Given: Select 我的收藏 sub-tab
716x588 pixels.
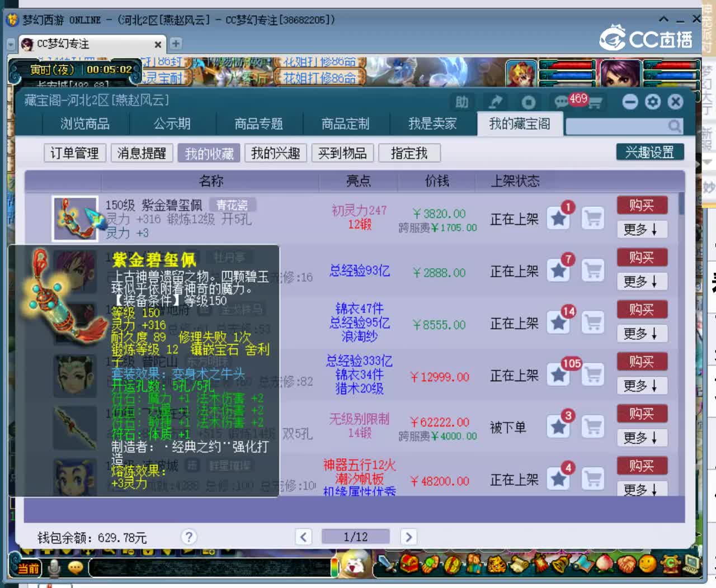Looking at the screenshot, I should [x=209, y=153].
